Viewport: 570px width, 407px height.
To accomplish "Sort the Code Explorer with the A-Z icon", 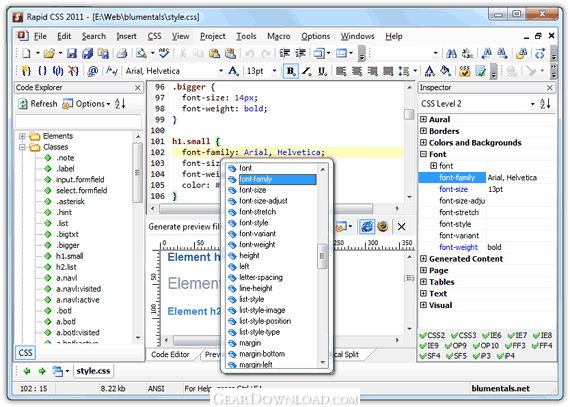I will [120, 104].
